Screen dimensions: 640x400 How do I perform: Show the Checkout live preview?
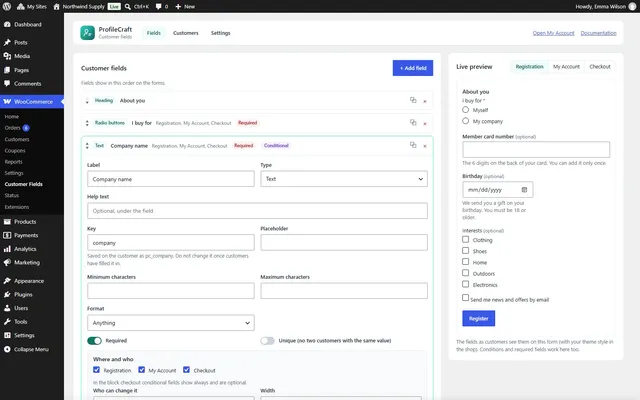click(600, 67)
